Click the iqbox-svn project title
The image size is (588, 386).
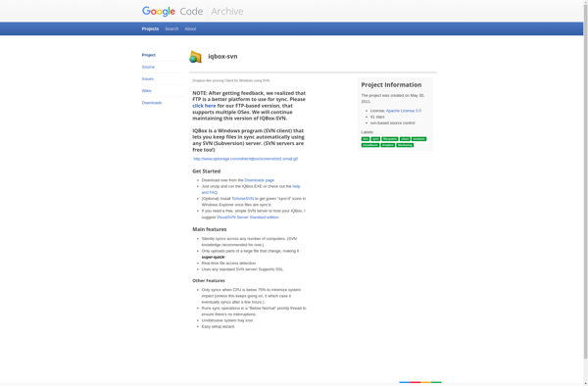(222, 57)
